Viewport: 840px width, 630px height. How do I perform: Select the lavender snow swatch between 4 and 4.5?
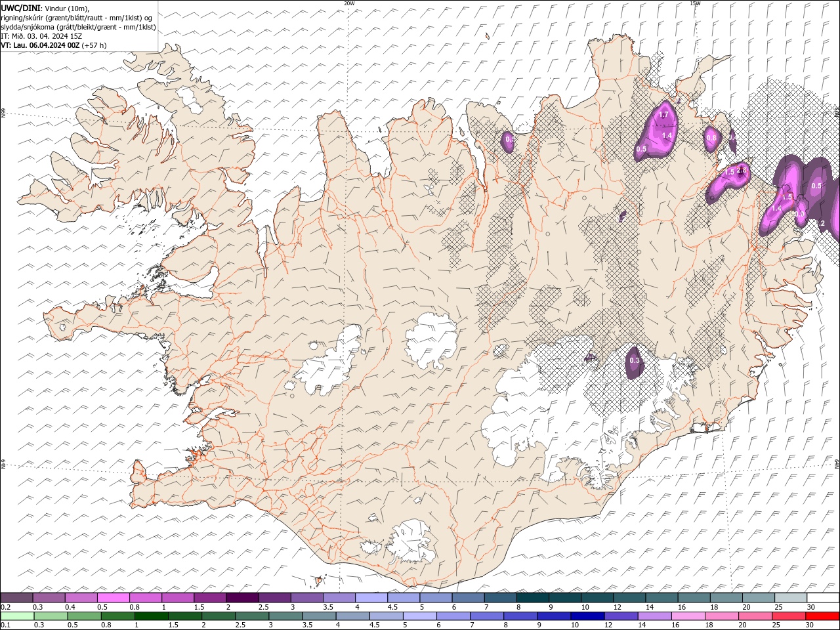click(x=371, y=598)
